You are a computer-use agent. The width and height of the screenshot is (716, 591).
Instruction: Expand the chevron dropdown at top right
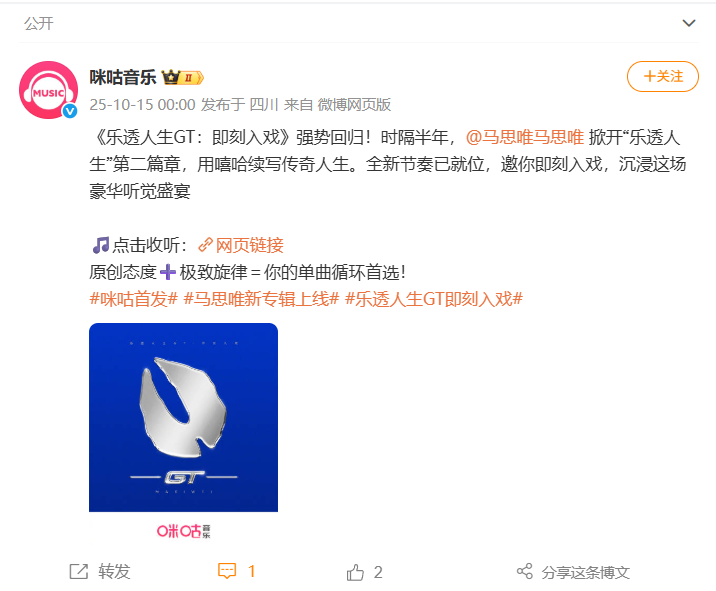[x=689, y=23]
